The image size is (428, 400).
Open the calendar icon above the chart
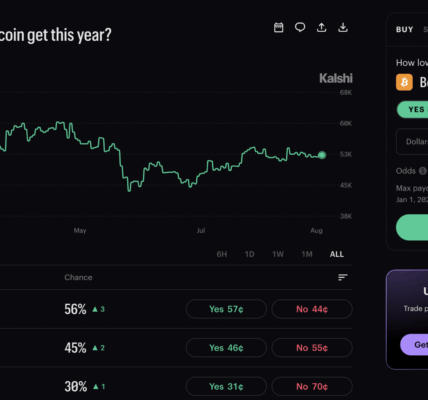coord(279,27)
